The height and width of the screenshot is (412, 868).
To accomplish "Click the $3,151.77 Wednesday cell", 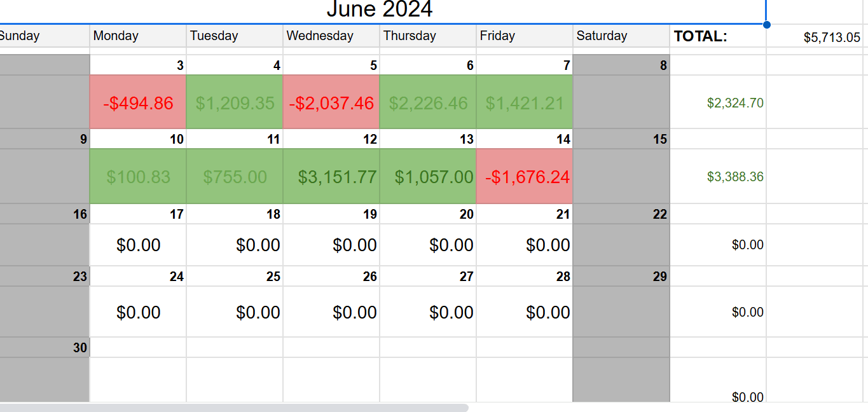I will [x=331, y=176].
